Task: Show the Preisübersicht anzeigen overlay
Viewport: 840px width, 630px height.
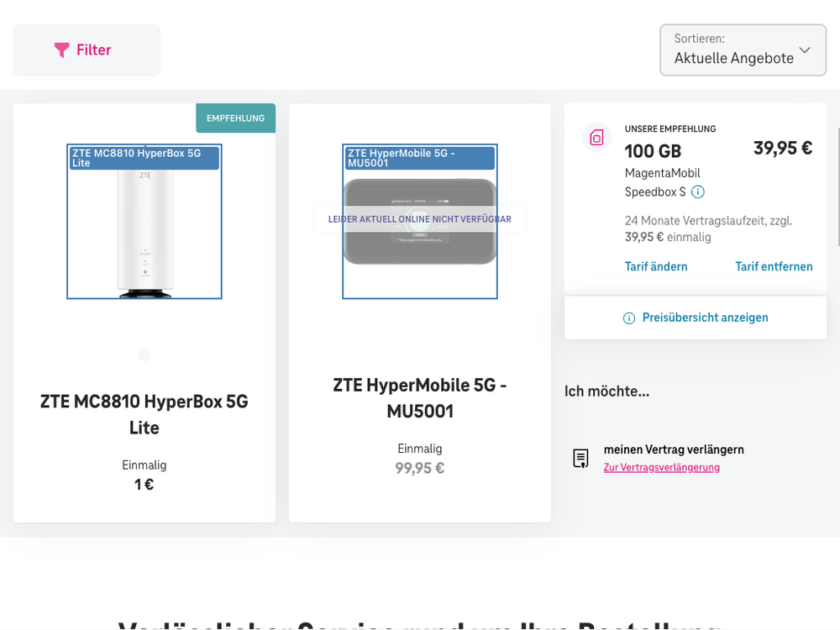Action: point(706,318)
